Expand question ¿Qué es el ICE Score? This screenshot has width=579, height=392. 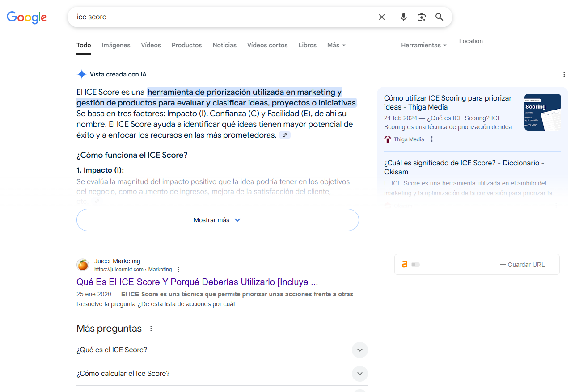(x=222, y=350)
